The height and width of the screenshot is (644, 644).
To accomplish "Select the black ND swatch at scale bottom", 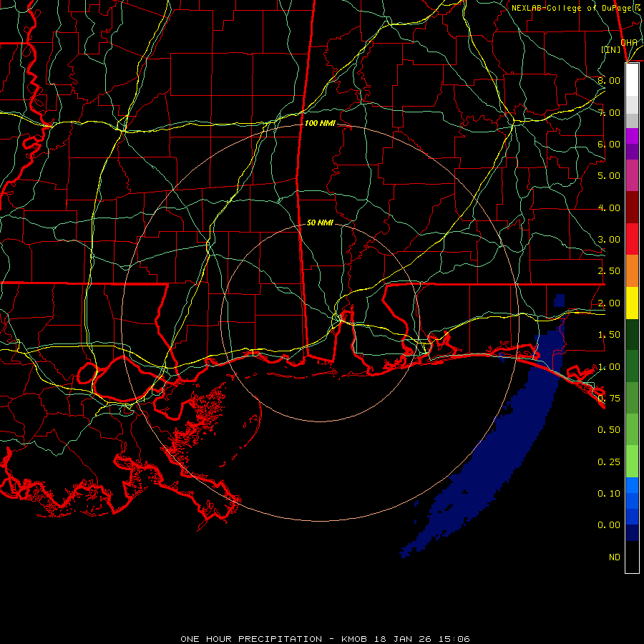I will [x=632, y=557].
